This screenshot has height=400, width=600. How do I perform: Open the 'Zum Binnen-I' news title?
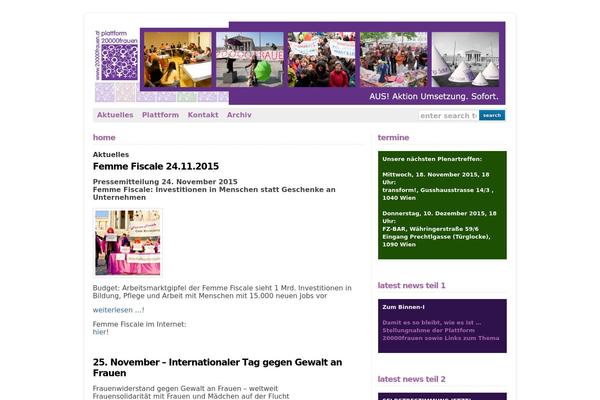pos(403,307)
